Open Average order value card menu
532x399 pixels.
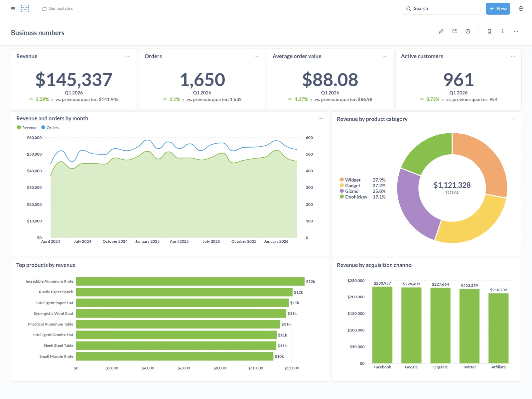click(x=385, y=56)
